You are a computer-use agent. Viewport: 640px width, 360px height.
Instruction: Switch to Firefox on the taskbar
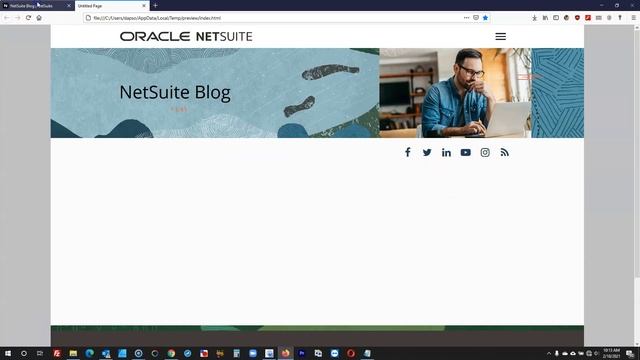pyautogui.click(x=285, y=353)
